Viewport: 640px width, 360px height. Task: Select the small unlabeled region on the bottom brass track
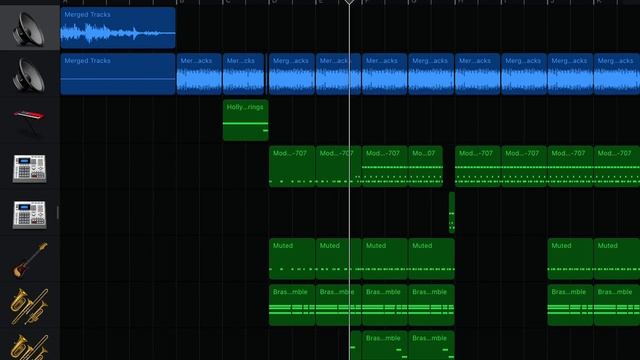356,345
